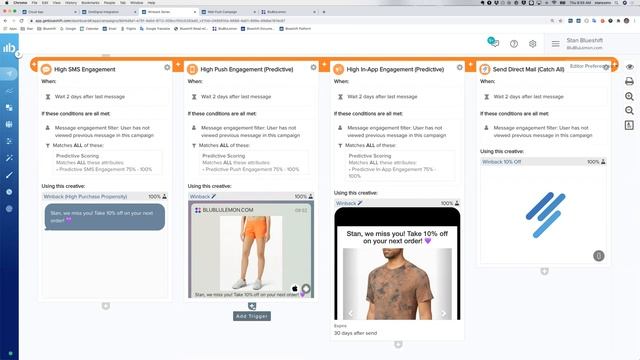Image resolution: width=640 pixels, height=360 pixels.
Task: Click the SMS channel icon beside High SMS Engagement
Action: [x=46, y=69]
